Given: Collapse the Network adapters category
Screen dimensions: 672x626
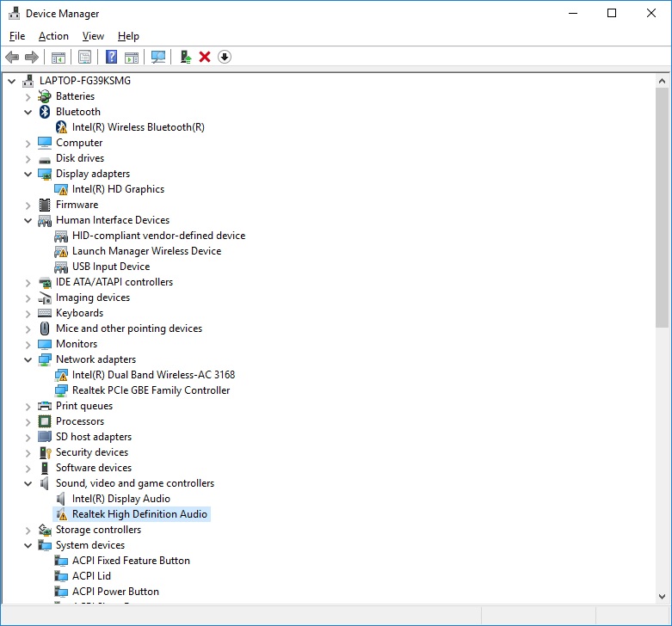Looking at the screenshot, I should (28, 359).
